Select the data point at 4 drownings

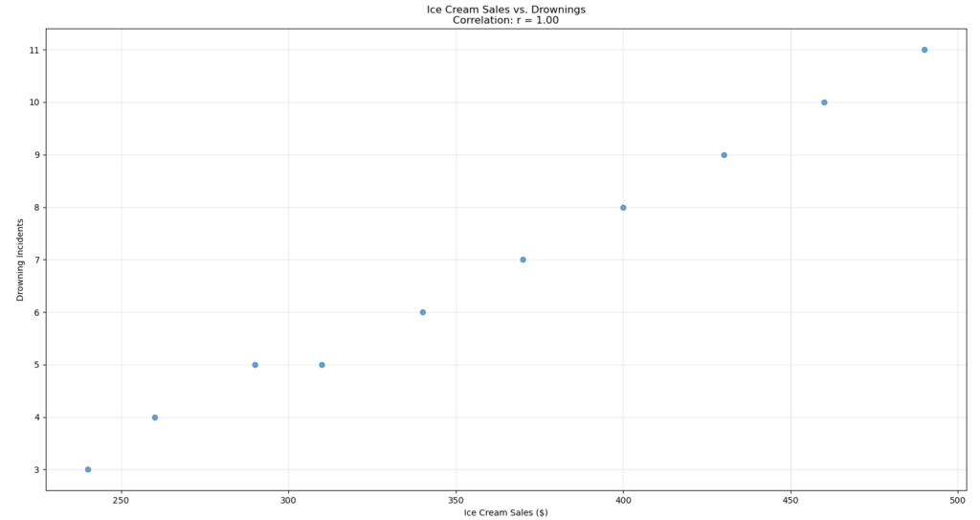coord(155,418)
